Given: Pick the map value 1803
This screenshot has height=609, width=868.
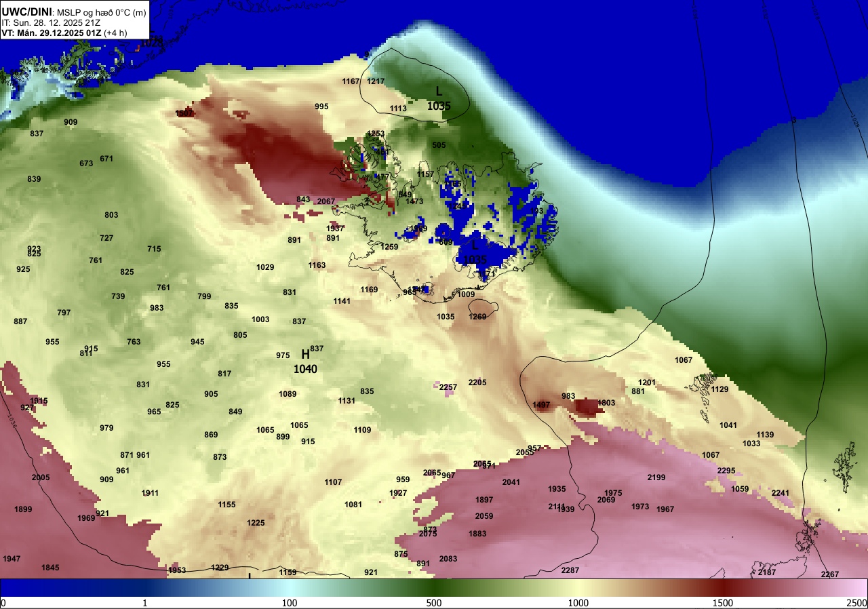Looking at the screenshot, I should click(606, 403).
